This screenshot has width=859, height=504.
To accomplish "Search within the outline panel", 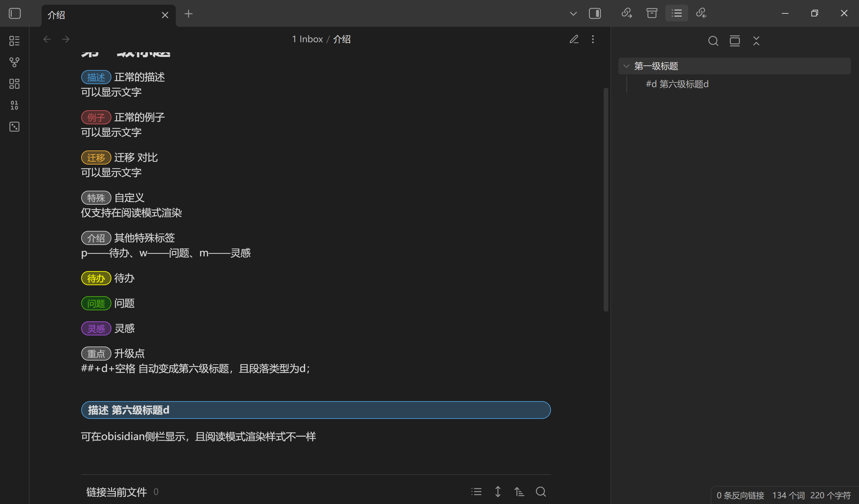I will click(713, 41).
